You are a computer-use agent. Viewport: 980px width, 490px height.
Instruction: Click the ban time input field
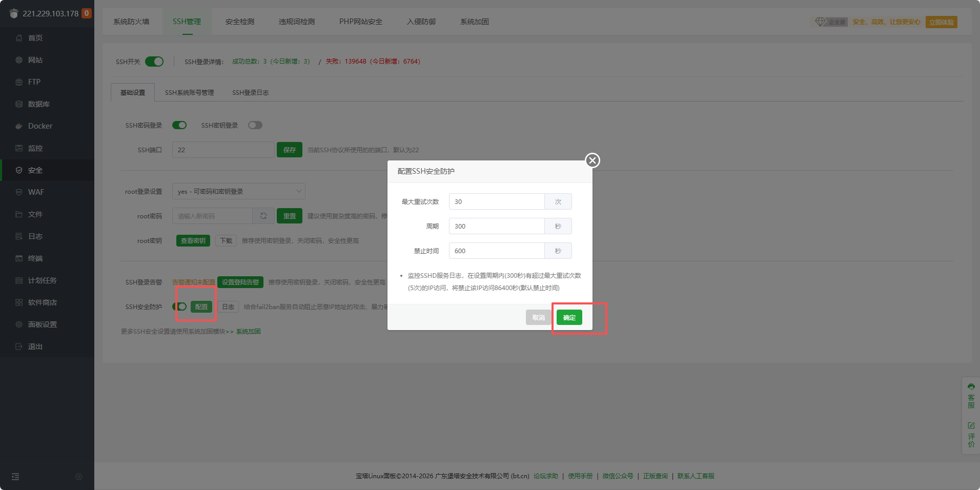[496, 251]
